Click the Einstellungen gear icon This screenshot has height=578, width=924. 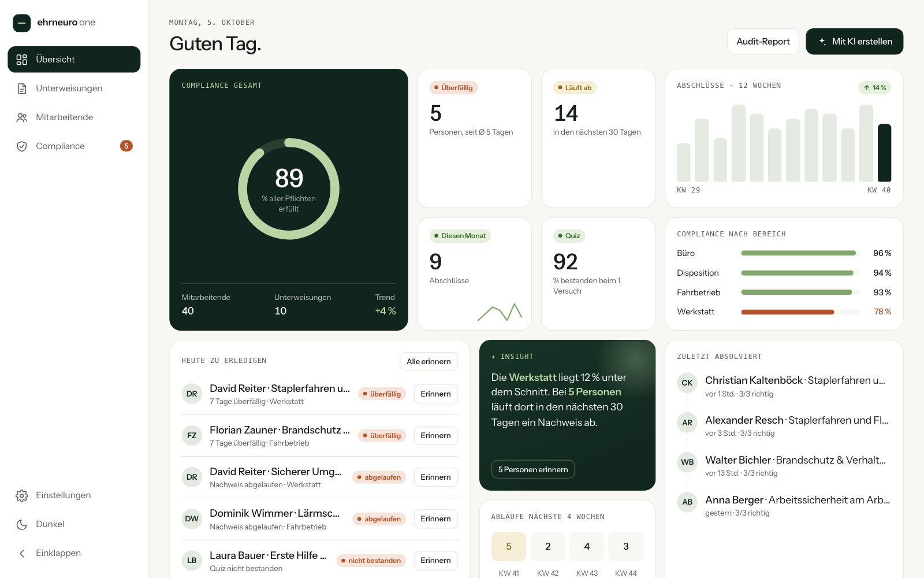22,495
